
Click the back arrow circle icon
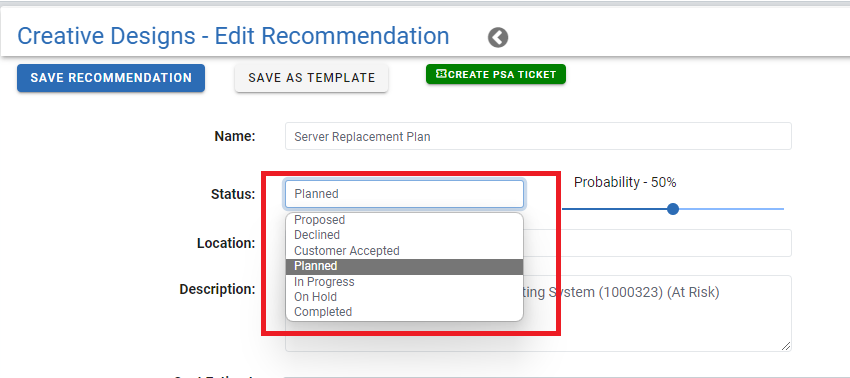[498, 38]
